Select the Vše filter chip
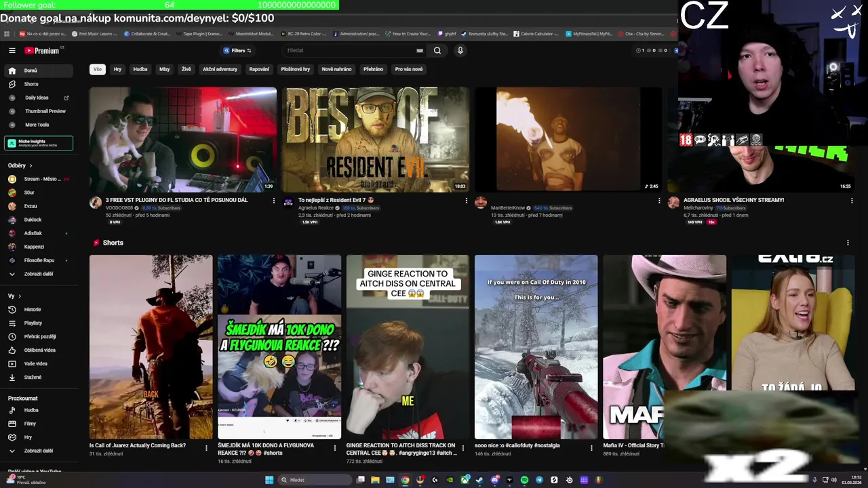This screenshot has width=868, height=488. click(x=98, y=69)
